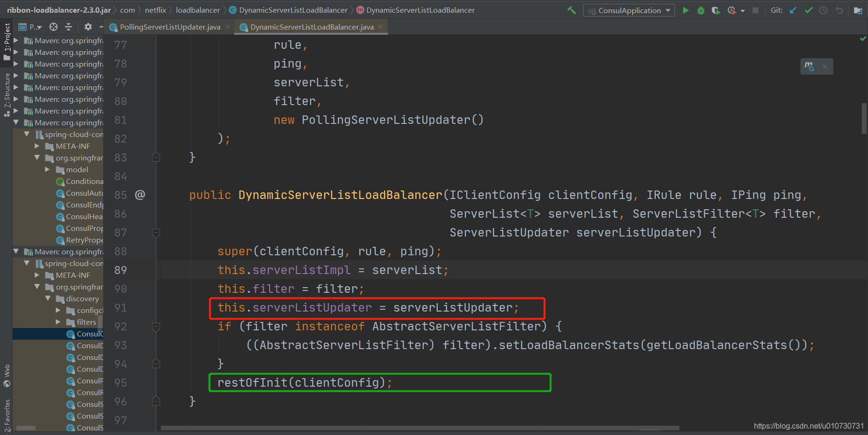Click the Collapse All icon in Project panel
Viewport: 868px width, 435px height.
[x=69, y=27]
